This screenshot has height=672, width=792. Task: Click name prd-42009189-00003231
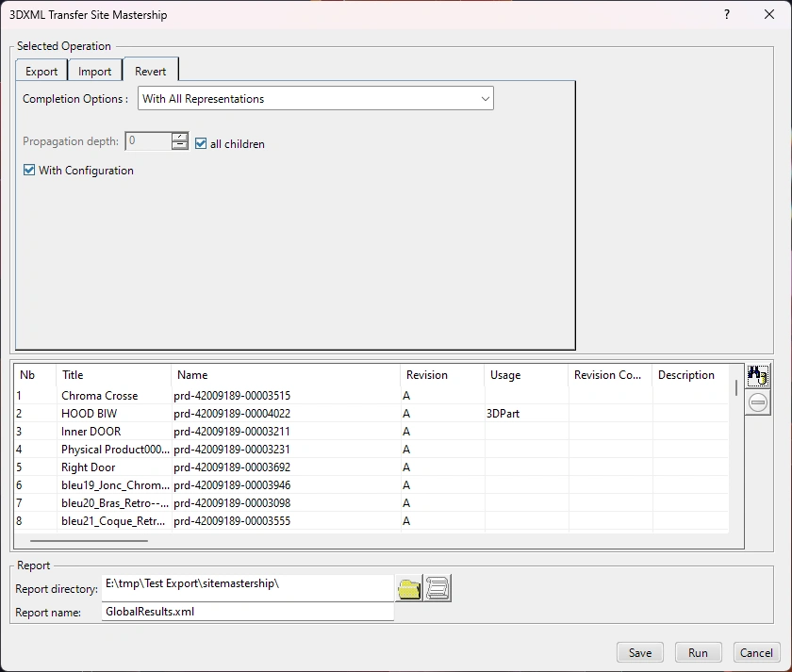pyautogui.click(x=232, y=450)
